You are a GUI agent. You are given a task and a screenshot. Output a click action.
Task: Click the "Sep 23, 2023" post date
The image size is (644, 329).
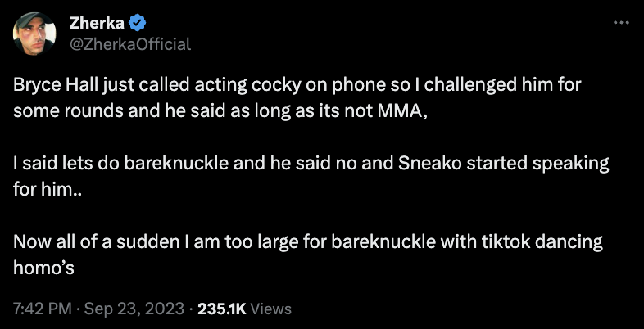(x=132, y=309)
